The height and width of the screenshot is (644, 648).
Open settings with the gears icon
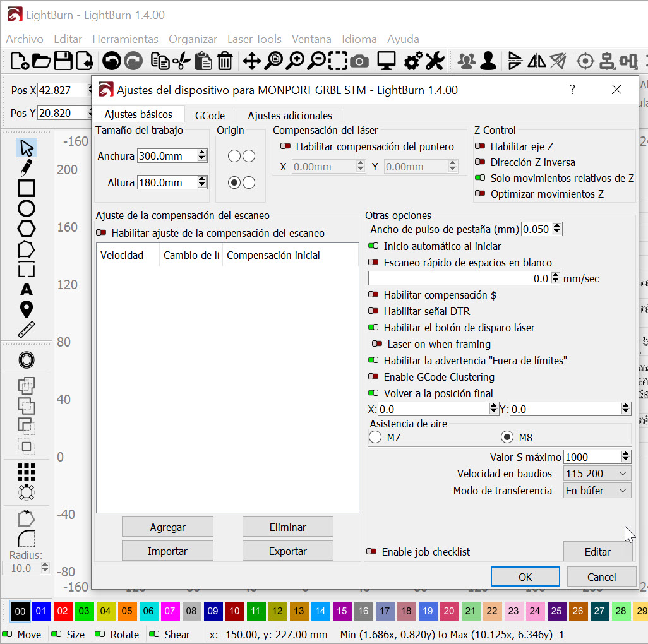coord(413,61)
